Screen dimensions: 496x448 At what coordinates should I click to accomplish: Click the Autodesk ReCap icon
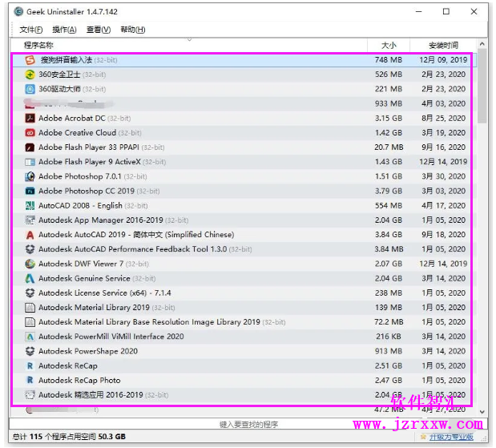pyautogui.click(x=30, y=365)
